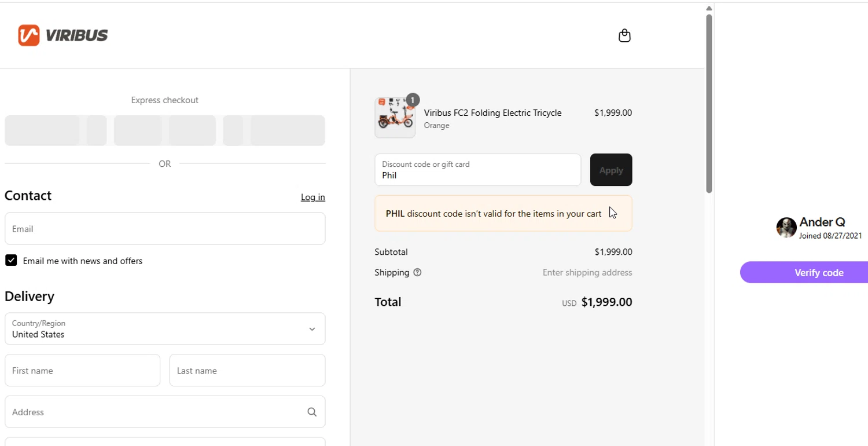Click the USD $1,999.00 total amount
868x446 pixels.
point(597,302)
